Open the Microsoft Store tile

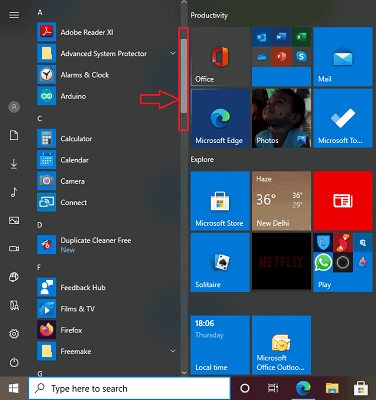pos(220,201)
